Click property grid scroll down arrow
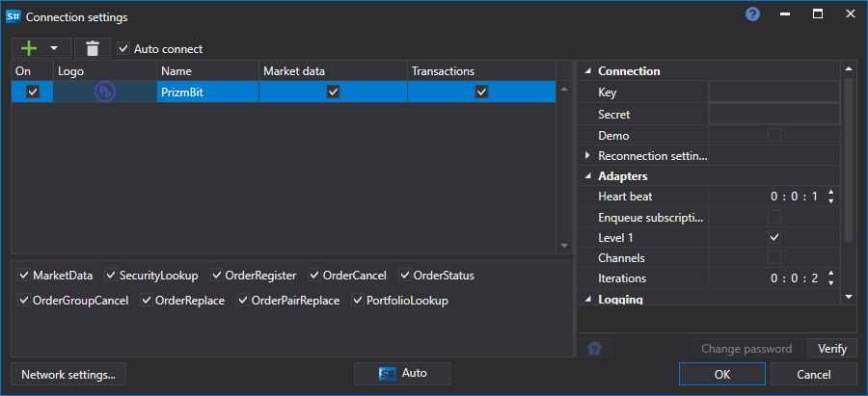The width and height of the screenshot is (868, 396). [x=849, y=297]
